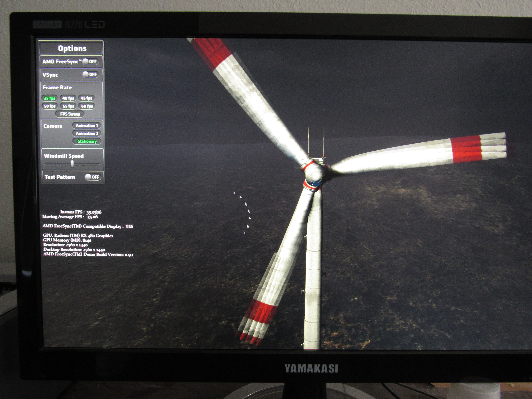Switch camera to Animation 1
Screen dimensions: 532x399
click(87, 125)
